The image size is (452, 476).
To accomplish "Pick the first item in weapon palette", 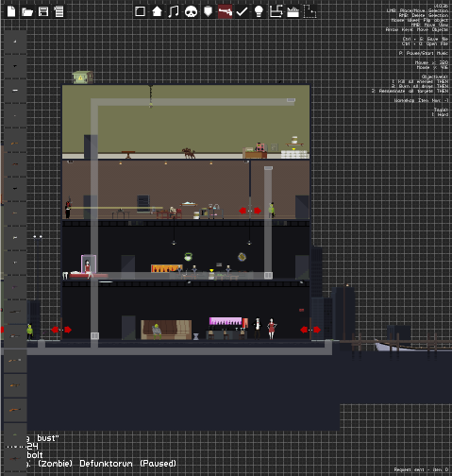I will 15,42.
